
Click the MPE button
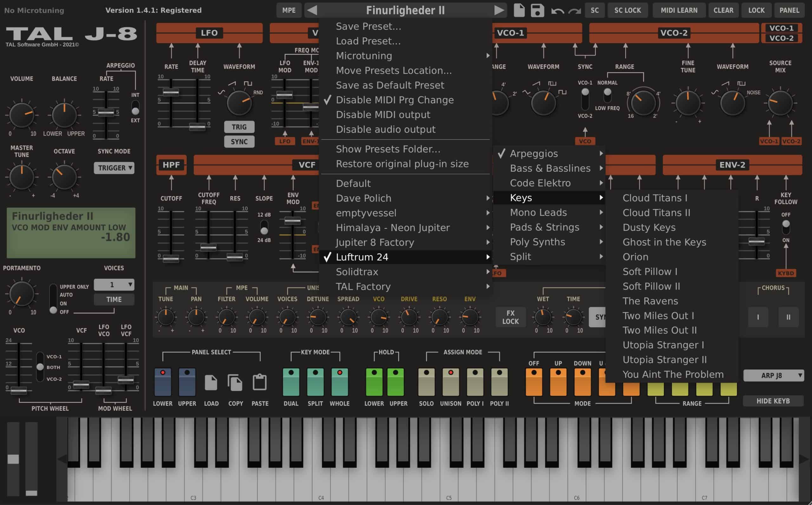289,10
